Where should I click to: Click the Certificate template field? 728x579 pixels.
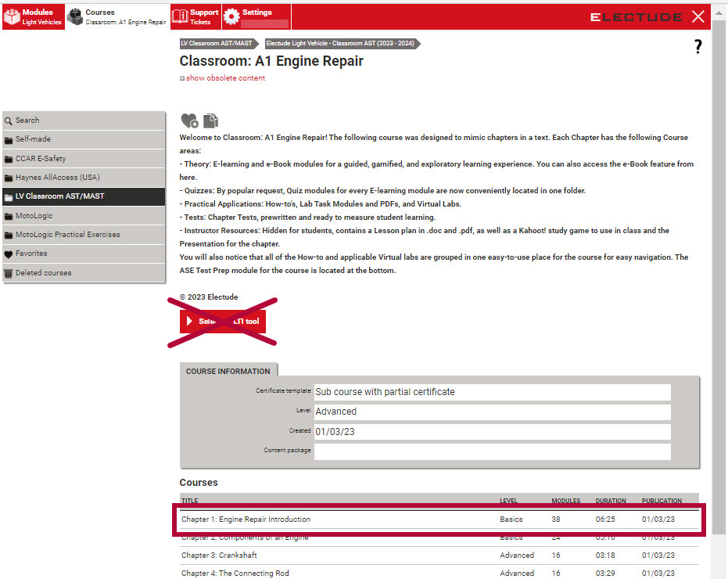[492, 392]
